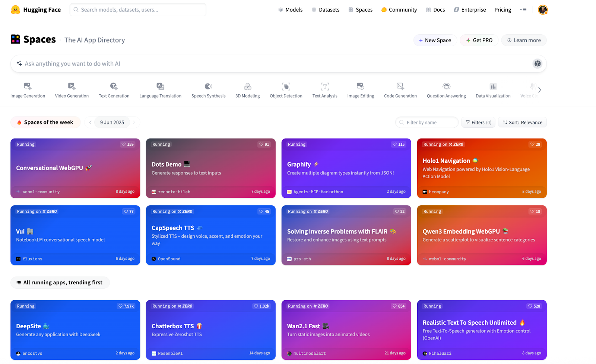Open the Object Detection category
The width and height of the screenshot is (596, 364).
[x=286, y=86]
